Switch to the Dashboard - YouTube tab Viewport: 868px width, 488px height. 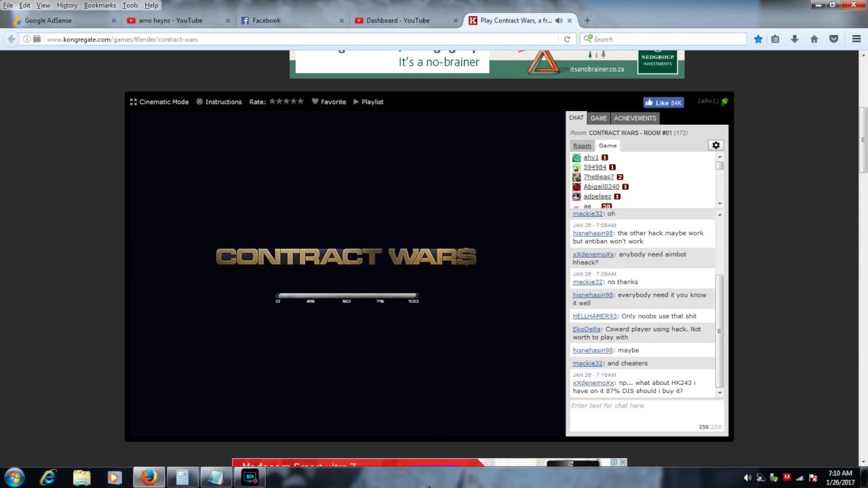pyautogui.click(x=404, y=20)
